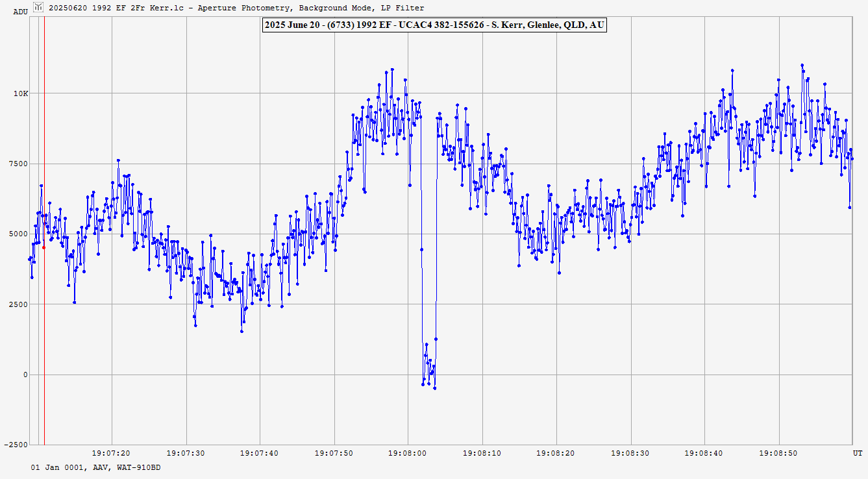Click the 2500 y-axis label

pyautogui.click(x=19, y=304)
